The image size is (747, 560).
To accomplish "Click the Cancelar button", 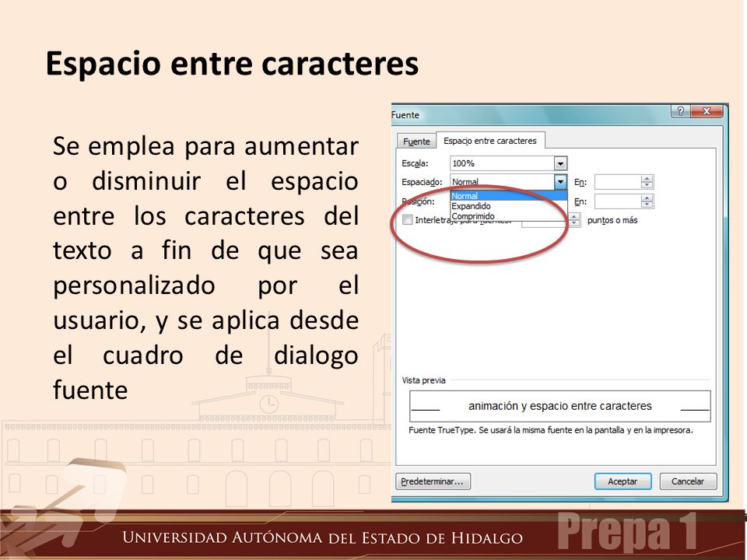I will [688, 481].
